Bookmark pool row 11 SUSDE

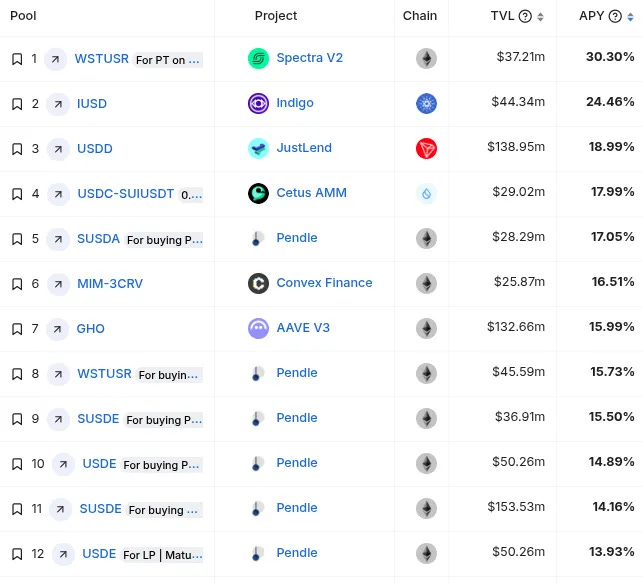click(17, 509)
